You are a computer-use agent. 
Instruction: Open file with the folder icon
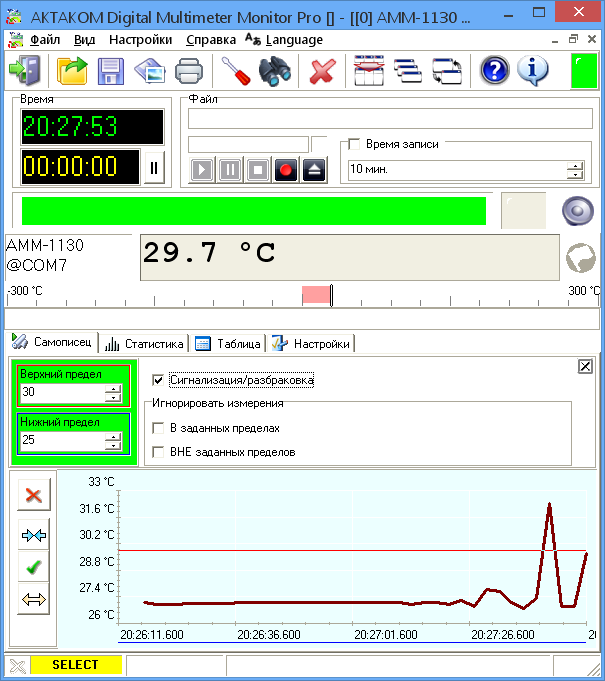[72, 70]
